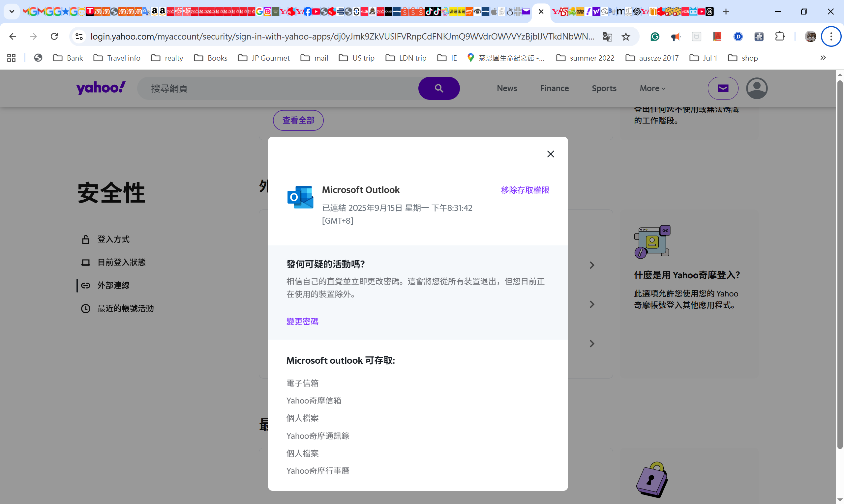Open hidden bookmarks via overflow chevron
Image resolution: width=844 pixels, height=504 pixels.
click(823, 58)
